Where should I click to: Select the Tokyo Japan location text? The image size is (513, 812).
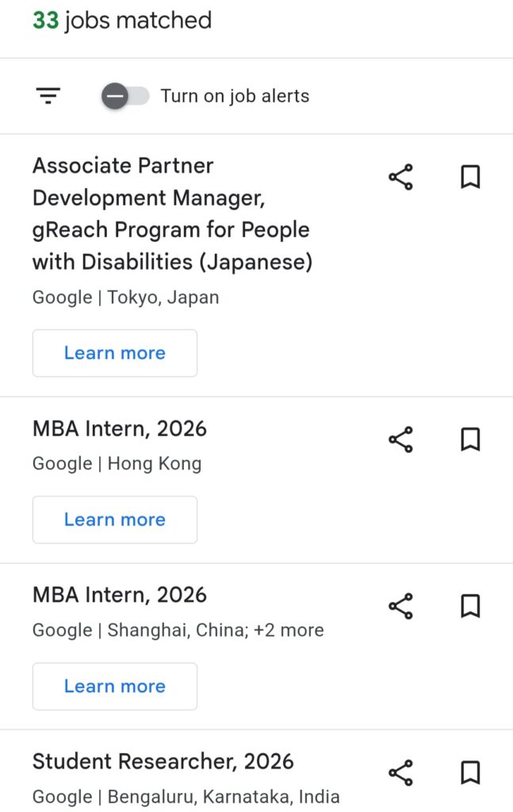125,297
